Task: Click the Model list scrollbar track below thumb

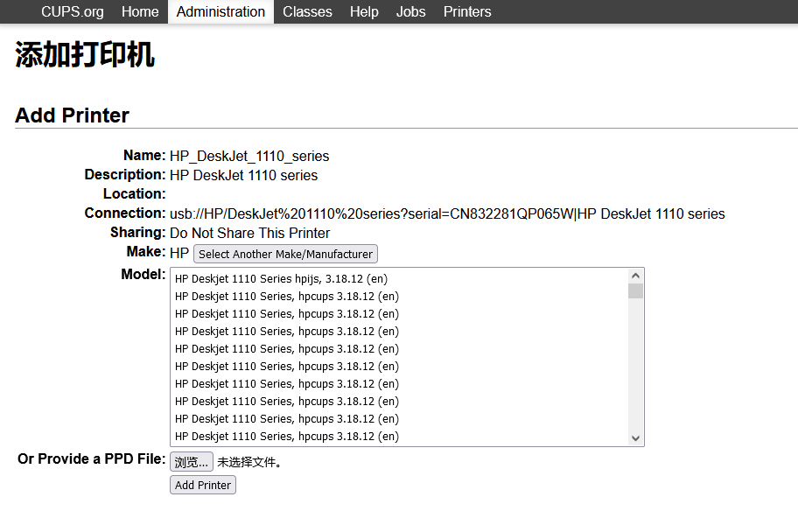Action: tap(635, 367)
